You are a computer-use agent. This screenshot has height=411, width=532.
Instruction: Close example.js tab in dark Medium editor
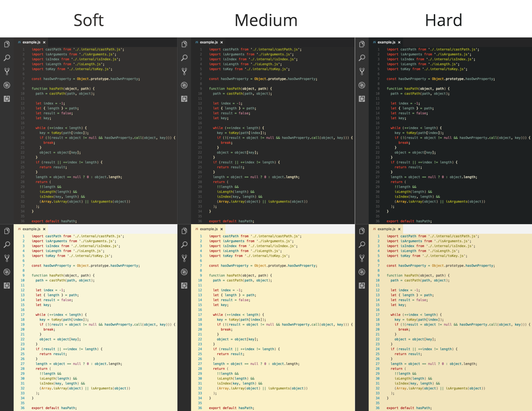point(222,42)
